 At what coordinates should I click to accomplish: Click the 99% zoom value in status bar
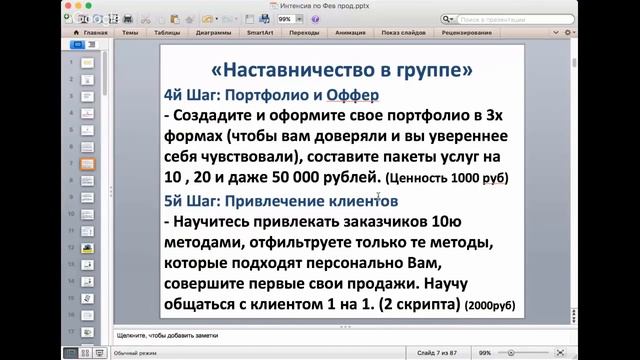tap(484, 353)
